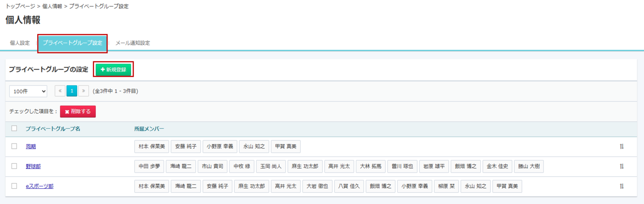
Task: Check the box for the eスポーツ部 group
Action: tap(14, 186)
